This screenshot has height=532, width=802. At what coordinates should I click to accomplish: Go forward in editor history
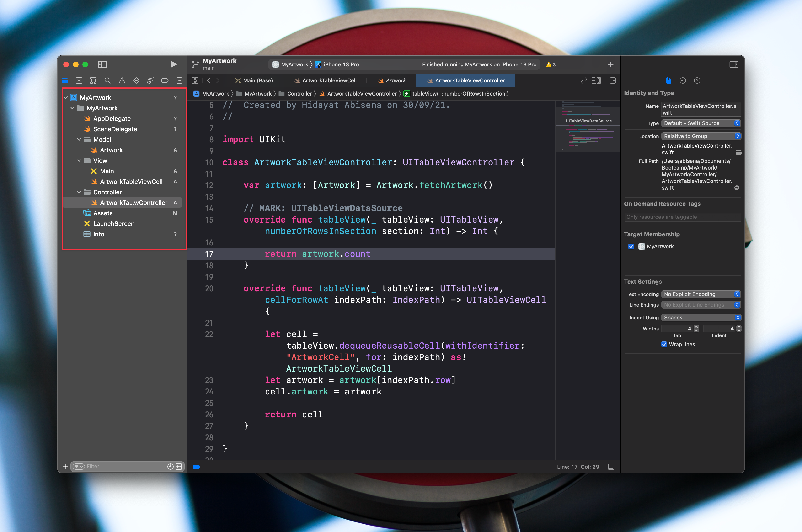pyautogui.click(x=218, y=80)
